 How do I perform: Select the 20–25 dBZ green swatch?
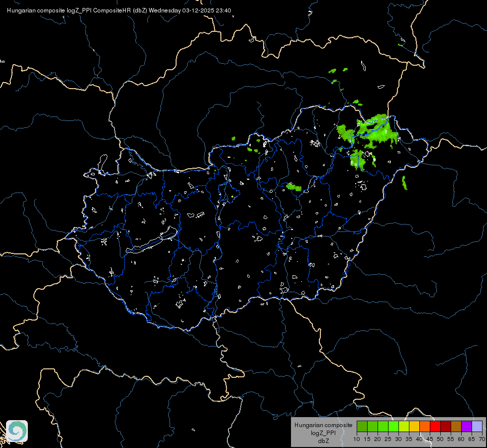(383, 426)
